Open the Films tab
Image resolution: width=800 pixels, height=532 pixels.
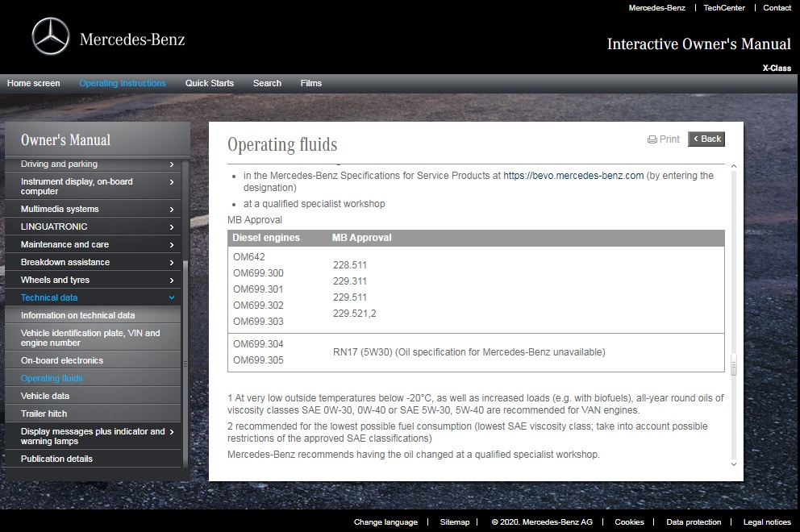pyautogui.click(x=310, y=83)
